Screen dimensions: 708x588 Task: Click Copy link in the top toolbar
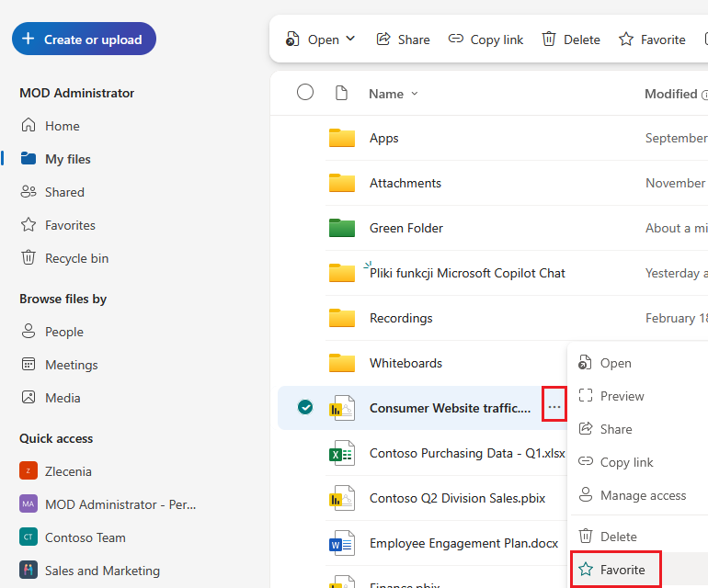click(485, 40)
